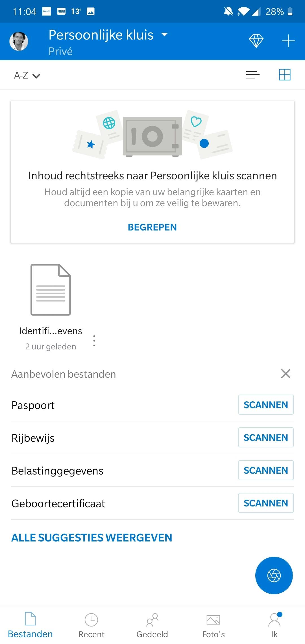
Task: Scan the Geboortecertificaat document
Action: [x=266, y=503]
